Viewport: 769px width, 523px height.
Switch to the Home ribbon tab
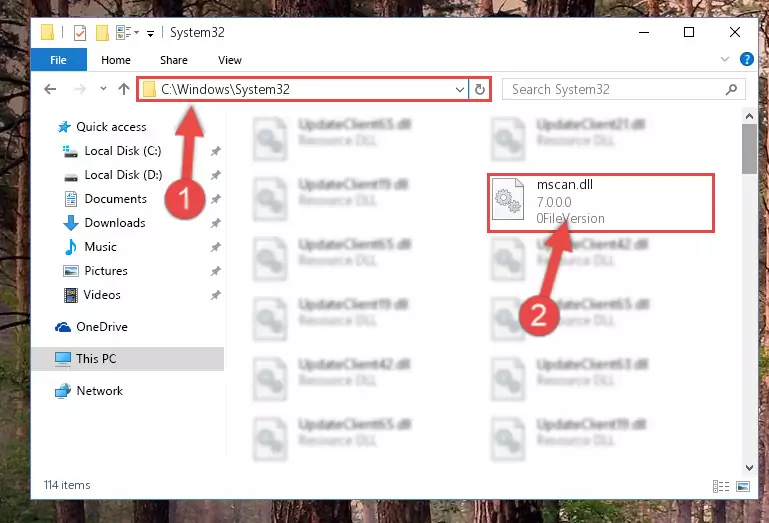116,60
